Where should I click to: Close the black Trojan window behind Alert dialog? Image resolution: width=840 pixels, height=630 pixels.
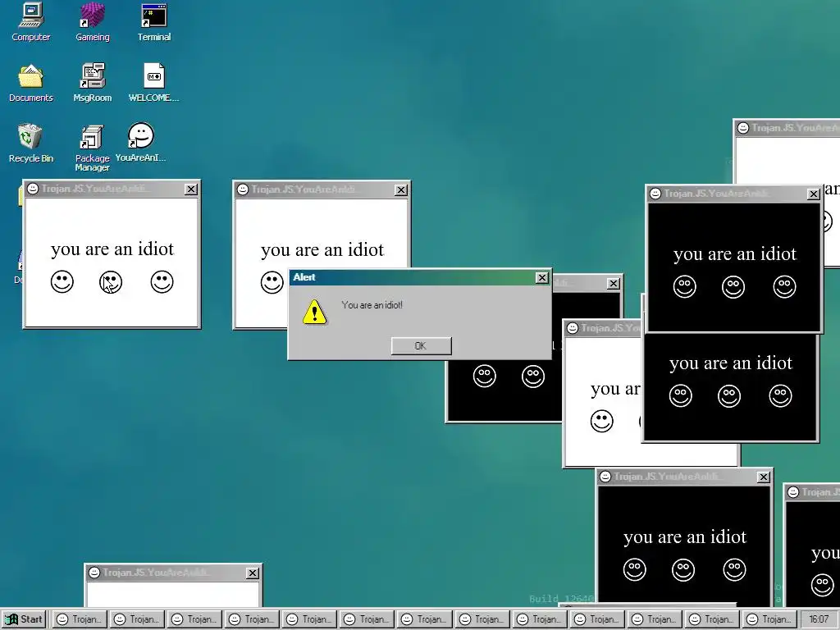pyautogui.click(x=614, y=283)
